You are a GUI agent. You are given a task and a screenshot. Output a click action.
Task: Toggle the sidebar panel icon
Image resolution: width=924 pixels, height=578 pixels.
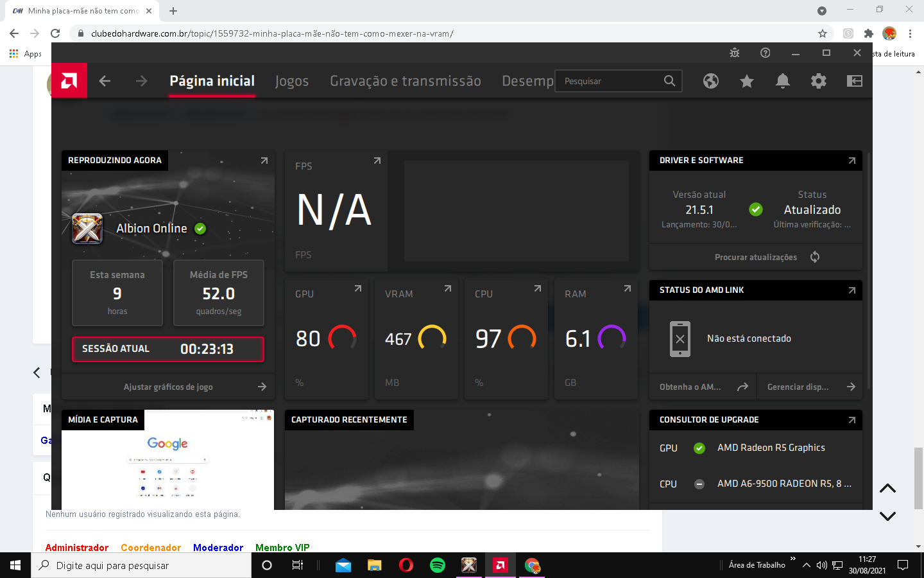pyautogui.click(x=855, y=81)
